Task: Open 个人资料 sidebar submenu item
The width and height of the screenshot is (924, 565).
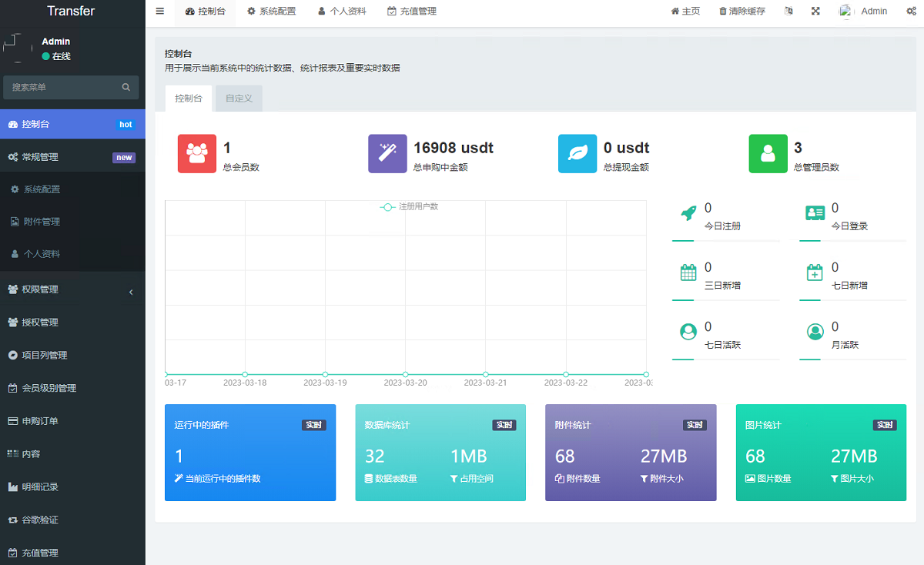Action: [72, 254]
